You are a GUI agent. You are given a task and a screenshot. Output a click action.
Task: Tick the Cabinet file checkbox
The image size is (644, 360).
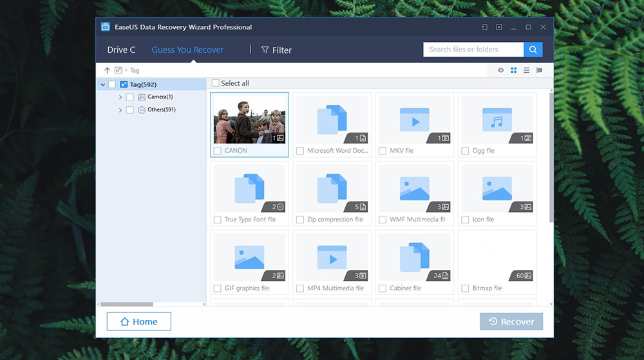click(x=383, y=289)
